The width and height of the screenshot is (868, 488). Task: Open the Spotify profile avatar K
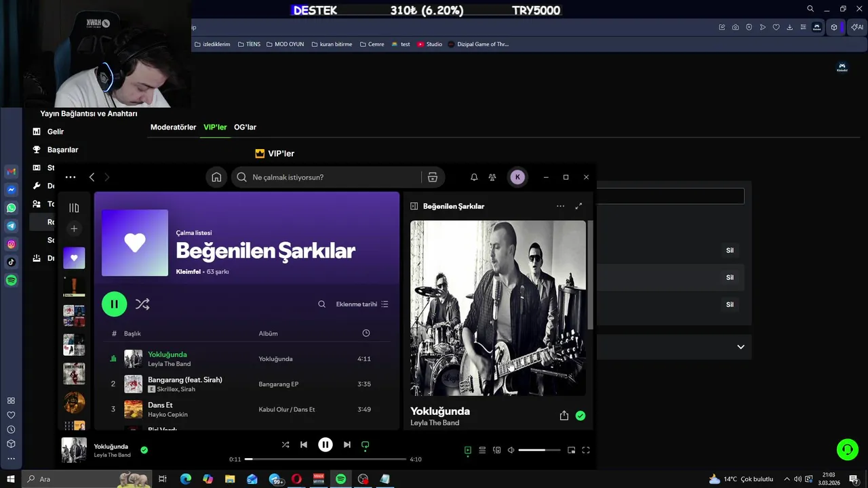pyautogui.click(x=517, y=177)
